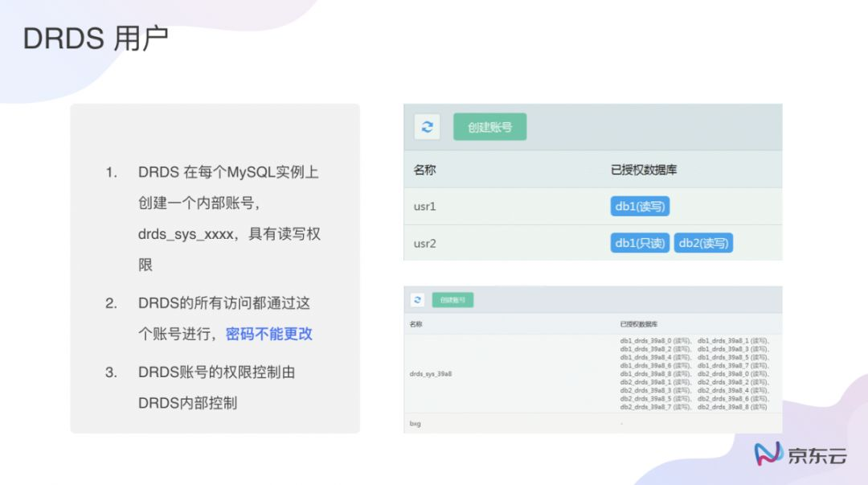Click refresh icon in lower account panel

[x=417, y=300]
